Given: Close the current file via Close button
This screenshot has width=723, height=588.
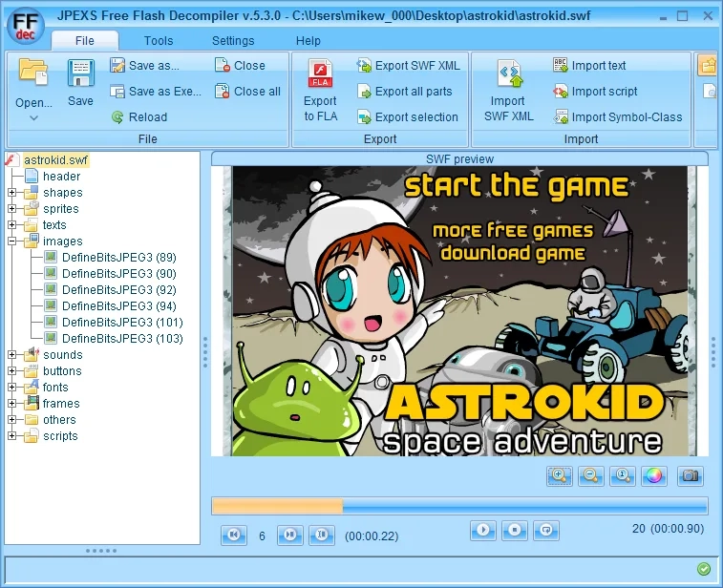Looking at the screenshot, I should [241, 66].
